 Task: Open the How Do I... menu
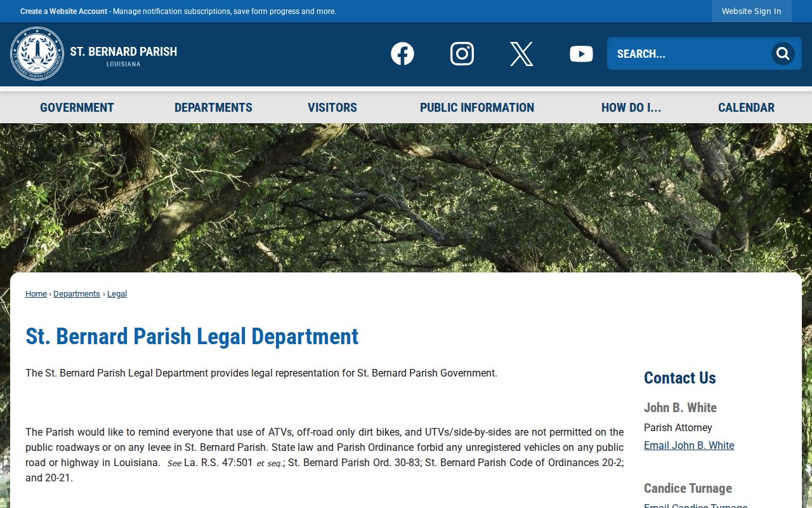pos(631,107)
